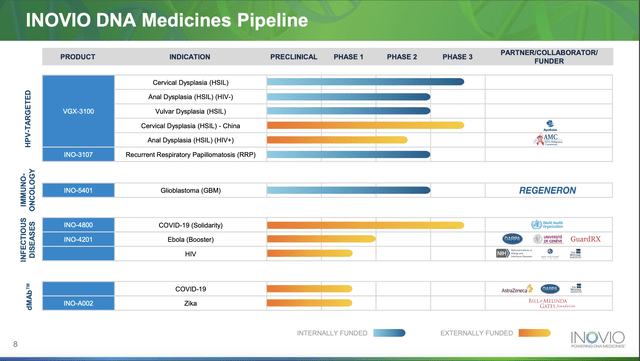Click the INO-4800 product cell
Viewport: 640px width, 361px height.
point(78,225)
